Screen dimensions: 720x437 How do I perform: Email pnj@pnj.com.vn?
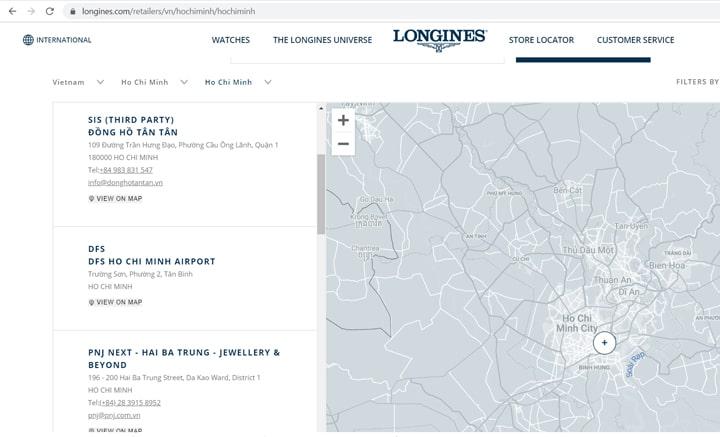click(x=114, y=415)
